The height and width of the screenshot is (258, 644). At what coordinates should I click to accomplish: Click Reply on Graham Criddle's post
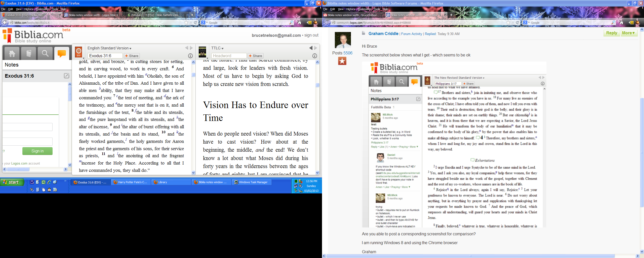pos(612,33)
